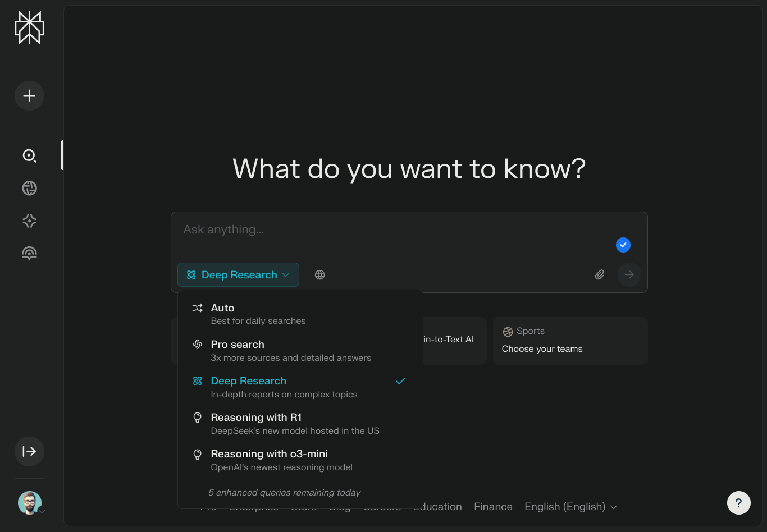Click the o3-mini bulb icon
This screenshot has width=767, height=532.
pyautogui.click(x=197, y=454)
